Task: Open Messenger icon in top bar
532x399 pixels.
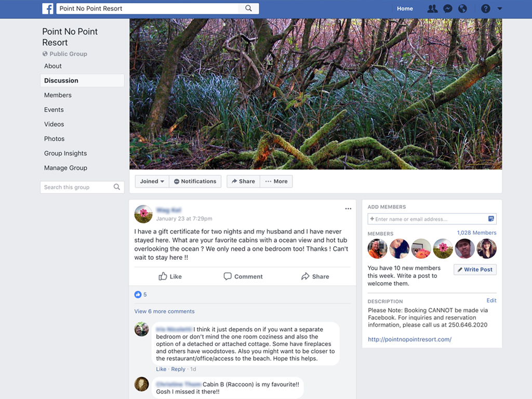Action: pyautogui.click(x=447, y=9)
